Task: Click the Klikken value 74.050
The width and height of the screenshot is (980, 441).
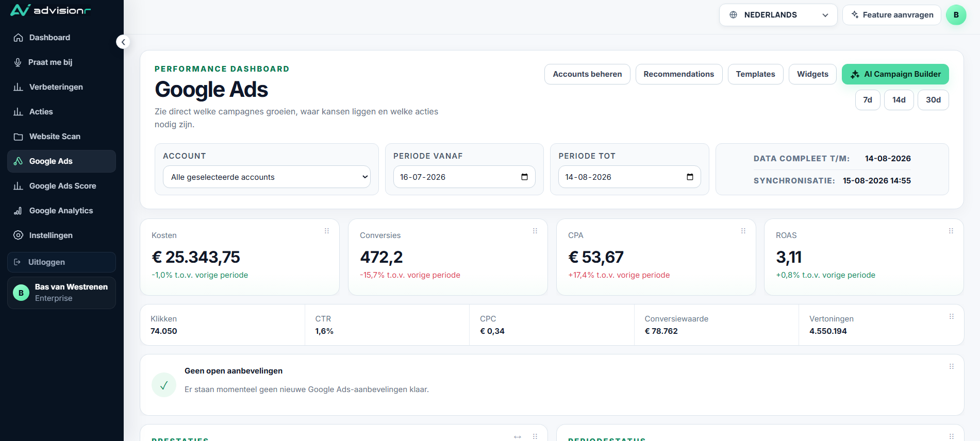Action: pyautogui.click(x=164, y=331)
